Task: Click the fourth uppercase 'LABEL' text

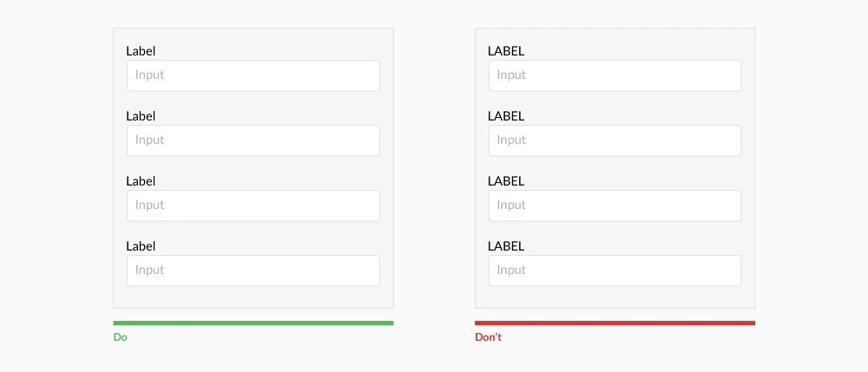Action: (x=506, y=246)
